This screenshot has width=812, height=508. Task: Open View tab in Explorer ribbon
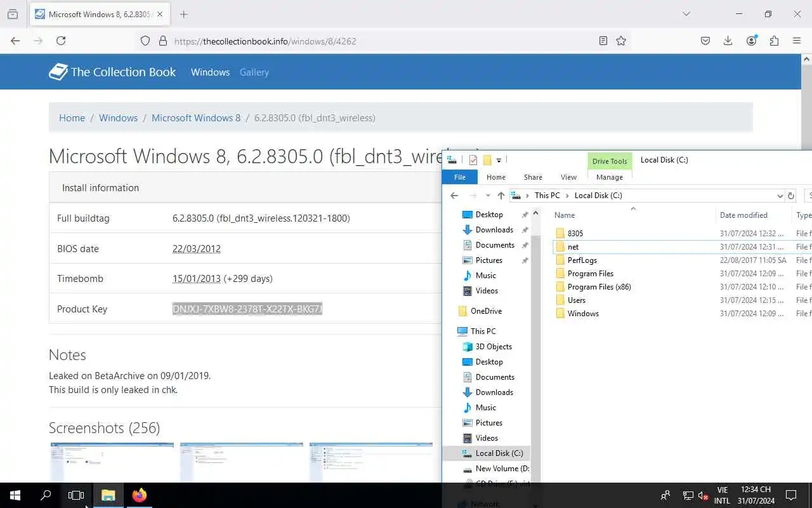point(568,177)
